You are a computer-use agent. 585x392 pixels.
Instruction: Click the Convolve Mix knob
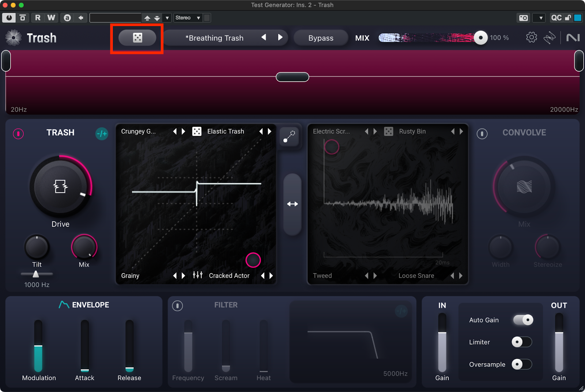coord(524,187)
